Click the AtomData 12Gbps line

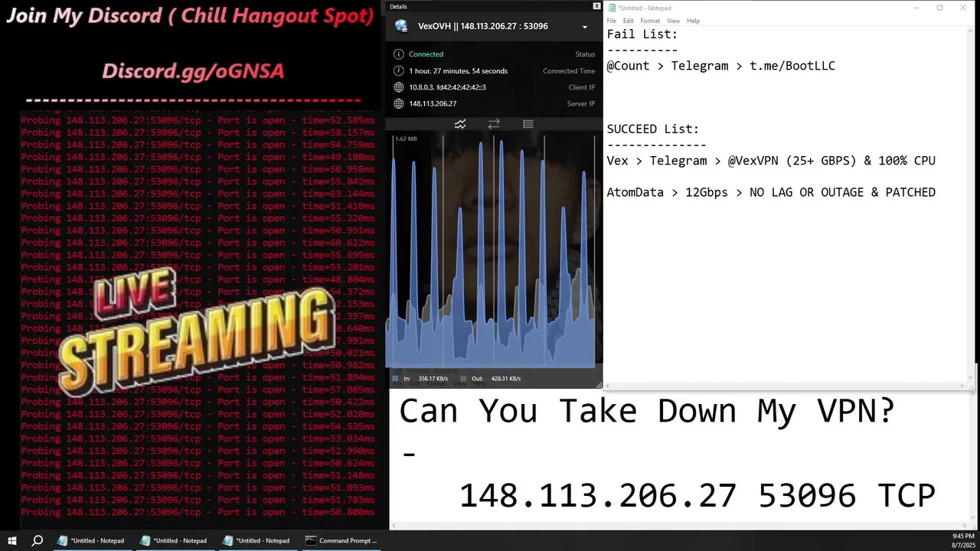click(x=771, y=192)
